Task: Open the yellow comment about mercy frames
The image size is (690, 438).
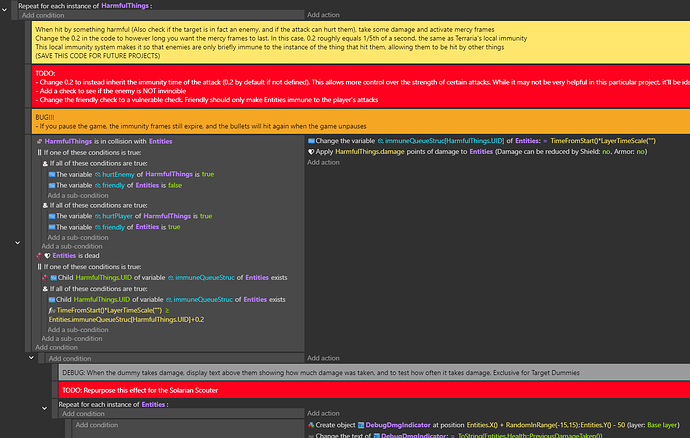Action: (x=361, y=42)
